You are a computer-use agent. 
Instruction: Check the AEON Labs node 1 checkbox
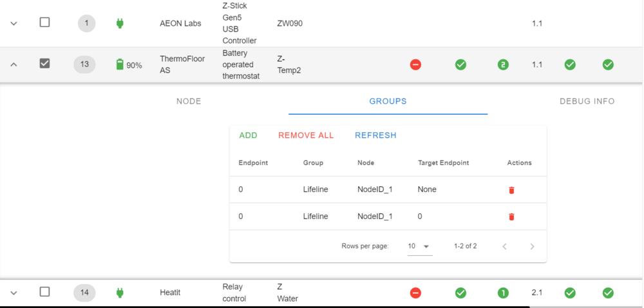click(44, 23)
